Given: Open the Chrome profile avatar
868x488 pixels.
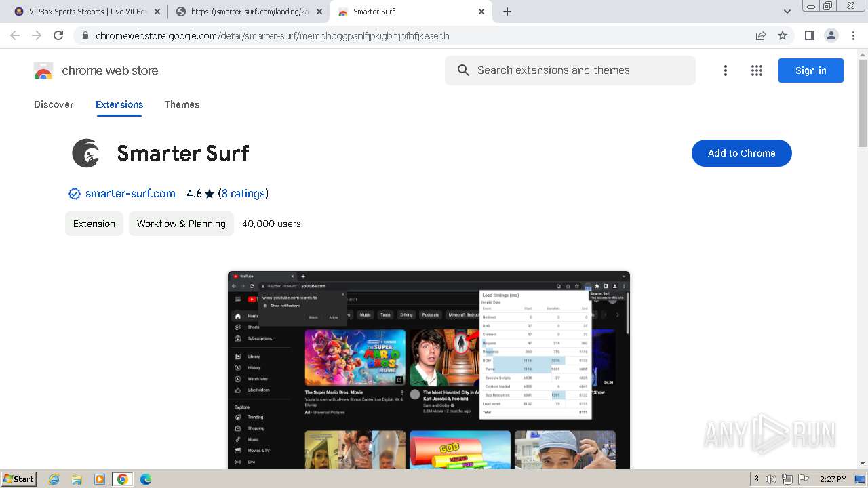Looking at the screenshot, I should [831, 35].
